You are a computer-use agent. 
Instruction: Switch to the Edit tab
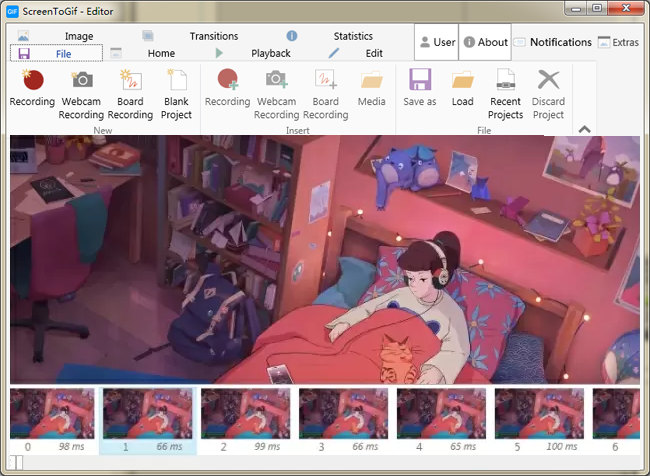356,53
